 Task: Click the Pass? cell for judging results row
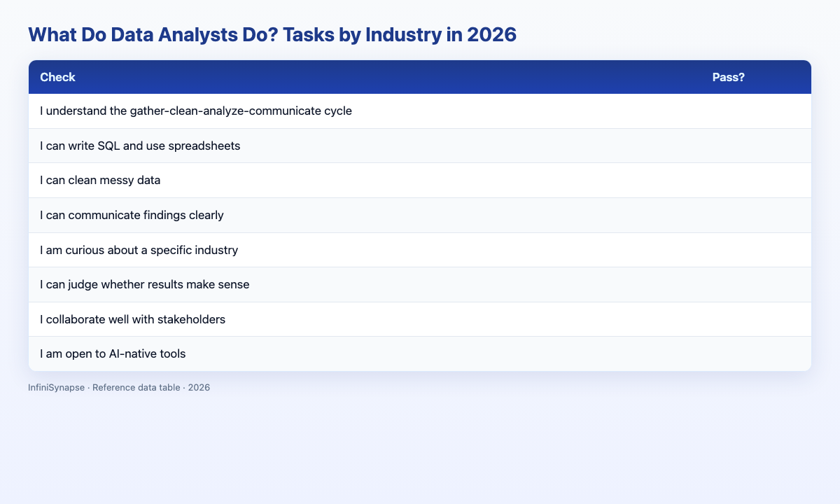pyautogui.click(x=756, y=285)
